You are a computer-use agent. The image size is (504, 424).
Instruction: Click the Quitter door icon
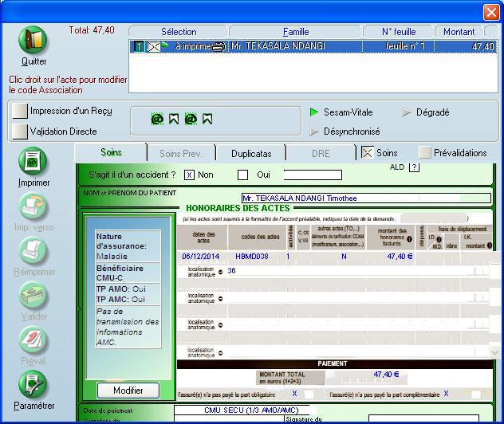(x=33, y=41)
